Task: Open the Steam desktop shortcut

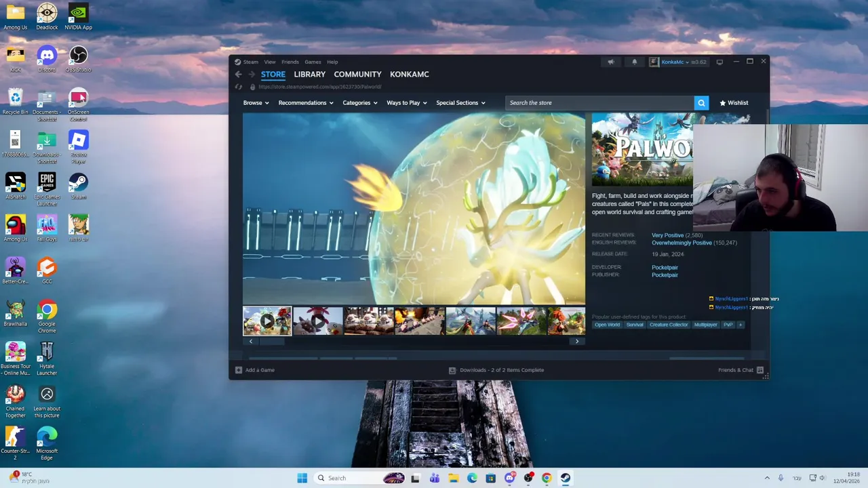Action: 79,186
